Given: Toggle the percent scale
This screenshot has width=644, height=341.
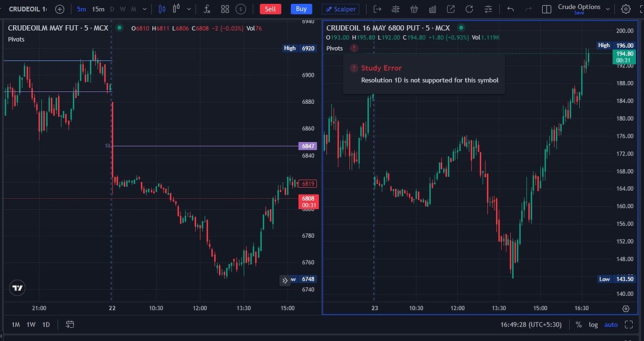Looking at the screenshot, I should (579, 325).
